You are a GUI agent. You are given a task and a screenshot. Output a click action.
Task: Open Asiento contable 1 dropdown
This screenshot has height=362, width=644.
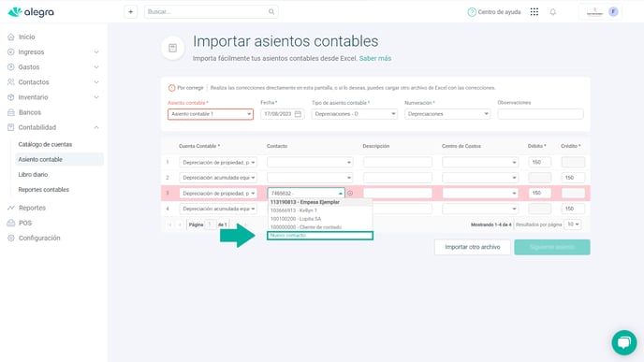(211, 114)
